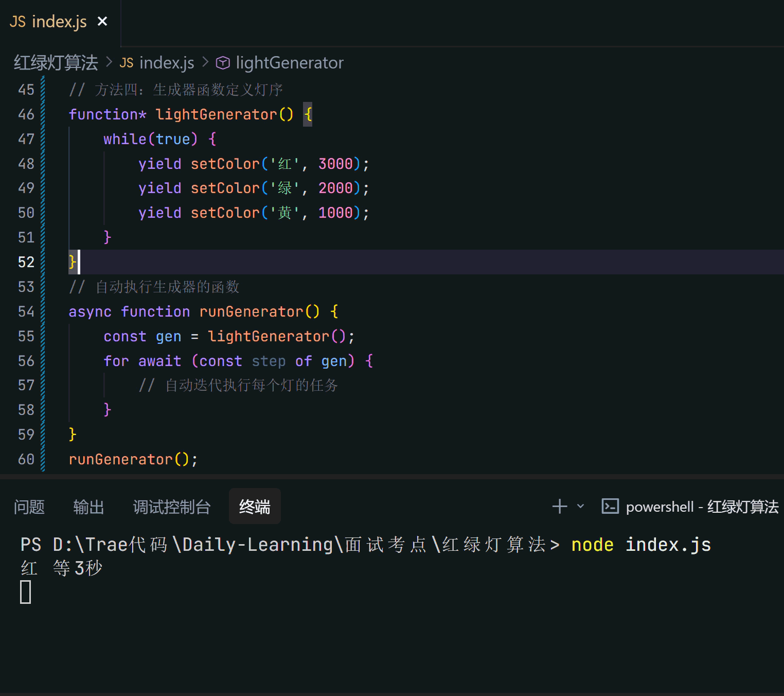Close the index.js editor tab
The width and height of the screenshot is (784, 696).
click(x=102, y=22)
